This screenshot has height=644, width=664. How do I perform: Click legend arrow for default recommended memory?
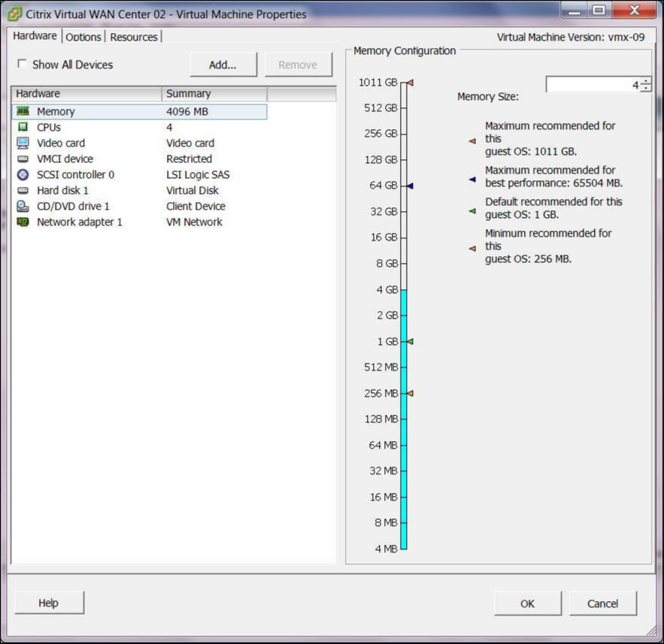(x=472, y=210)
